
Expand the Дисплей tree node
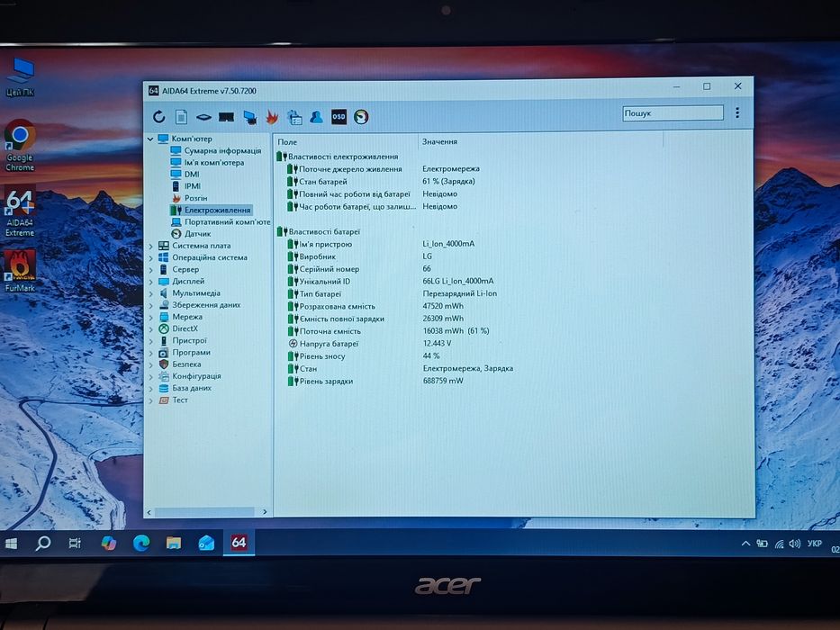(150, 281)
